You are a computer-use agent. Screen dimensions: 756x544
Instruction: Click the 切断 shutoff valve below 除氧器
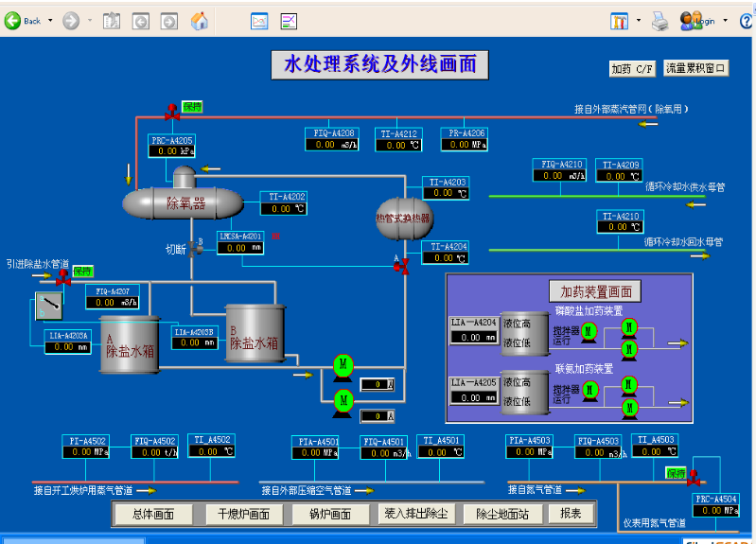(194, 248)
